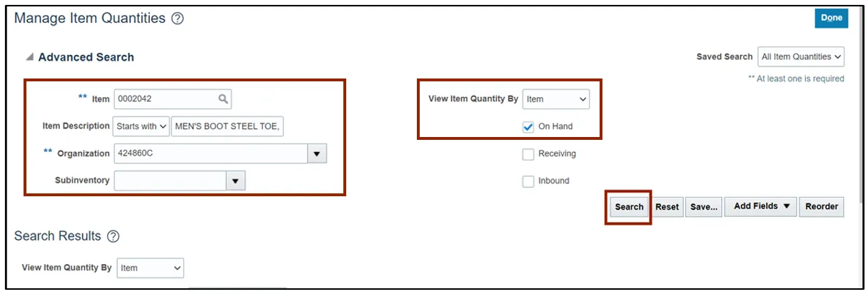Open help icon beside Search Results
Screen dimensions: 868x294
113,236
